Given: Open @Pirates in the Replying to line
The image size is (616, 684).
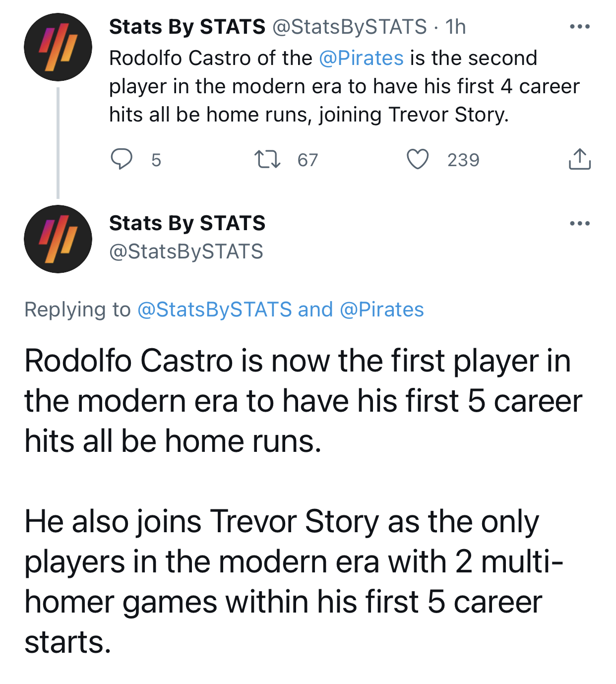Looking at the screenshot, I should (x=382, y=310).
